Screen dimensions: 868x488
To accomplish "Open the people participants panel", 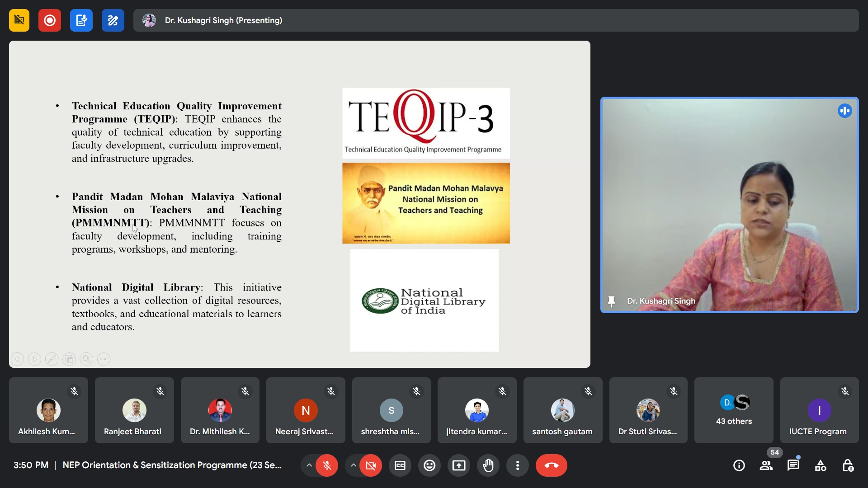I will point(766,465).
